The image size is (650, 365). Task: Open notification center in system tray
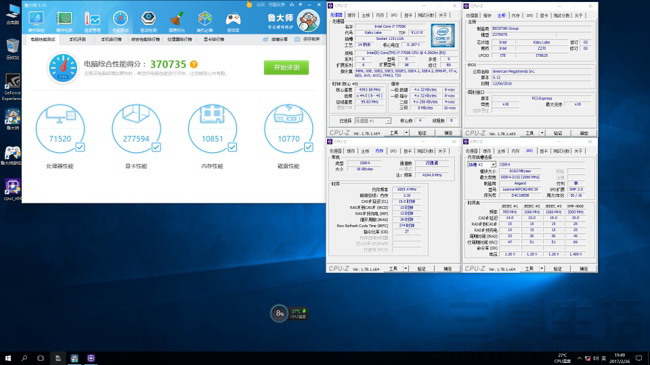(x=639, y=358)
